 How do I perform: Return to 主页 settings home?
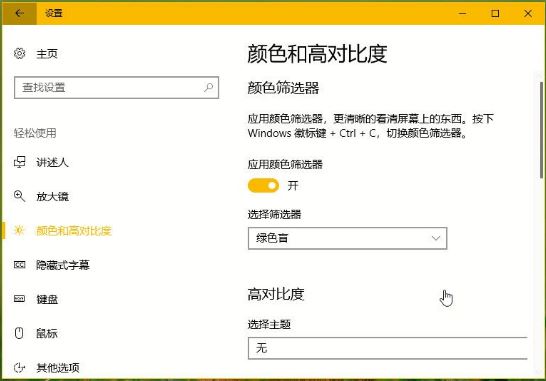pyautogui.click(x=47, y=54)
